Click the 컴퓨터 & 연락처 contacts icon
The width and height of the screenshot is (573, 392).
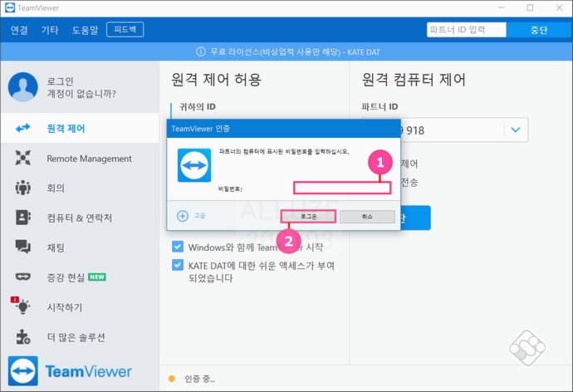[x=23, y=218]
